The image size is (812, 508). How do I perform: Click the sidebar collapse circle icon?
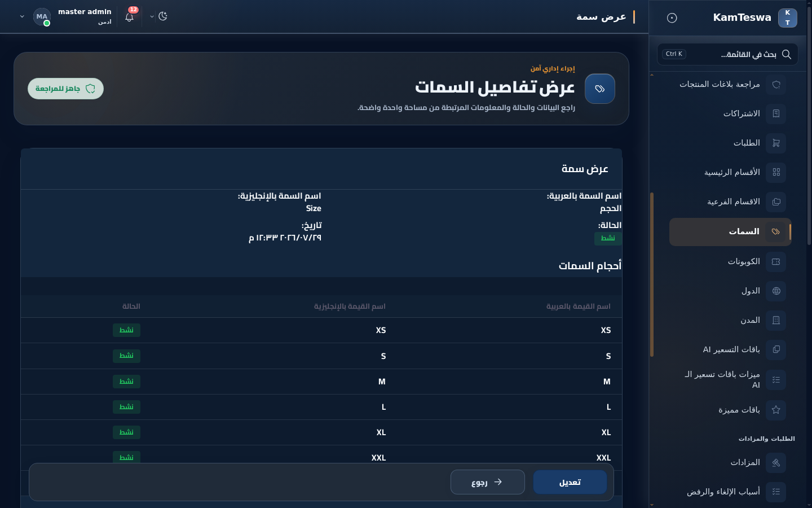(x=672, y=17)
